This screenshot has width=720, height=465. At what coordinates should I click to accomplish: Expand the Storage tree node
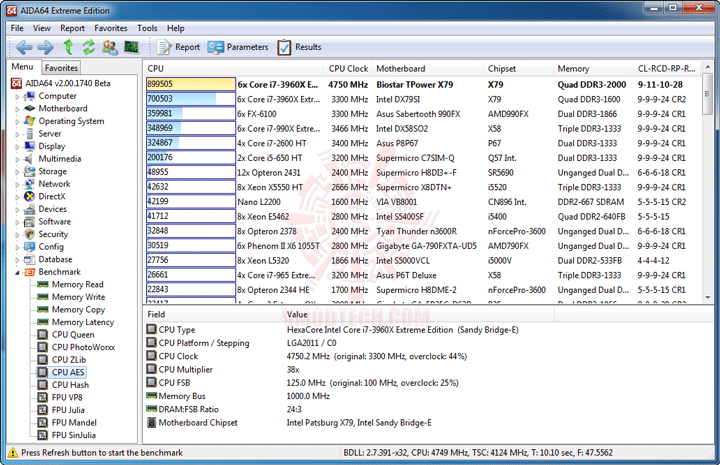[17, 172]
